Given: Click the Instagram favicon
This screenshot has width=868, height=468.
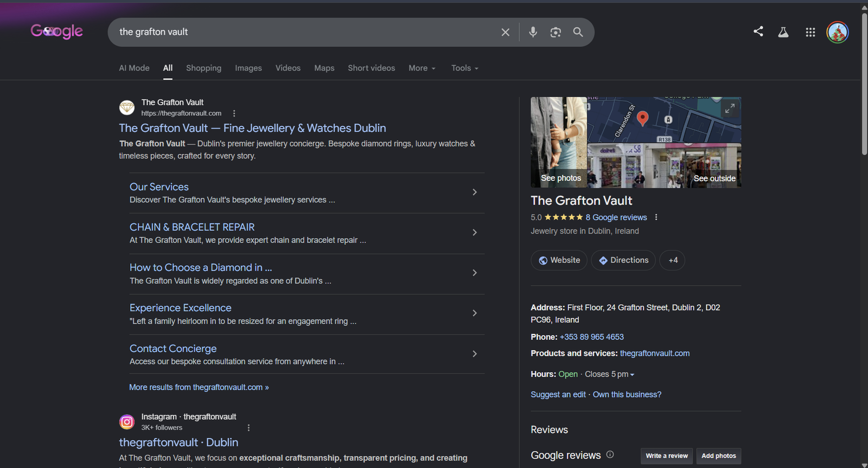Looking at the screenshot, I should click(127, 422).
